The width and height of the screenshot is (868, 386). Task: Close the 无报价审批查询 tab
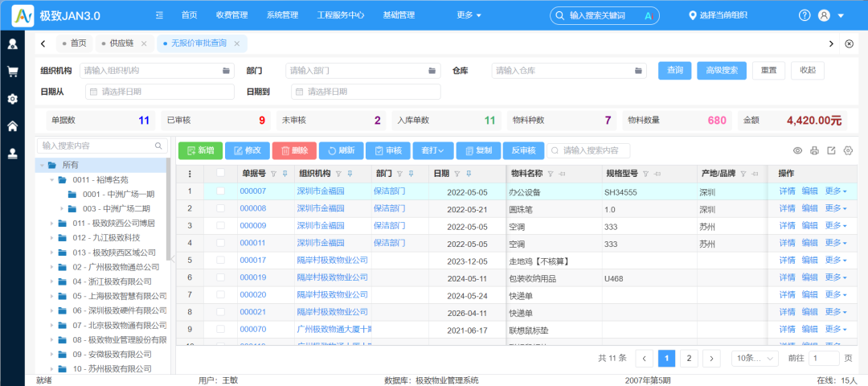(x=237, y=43)
